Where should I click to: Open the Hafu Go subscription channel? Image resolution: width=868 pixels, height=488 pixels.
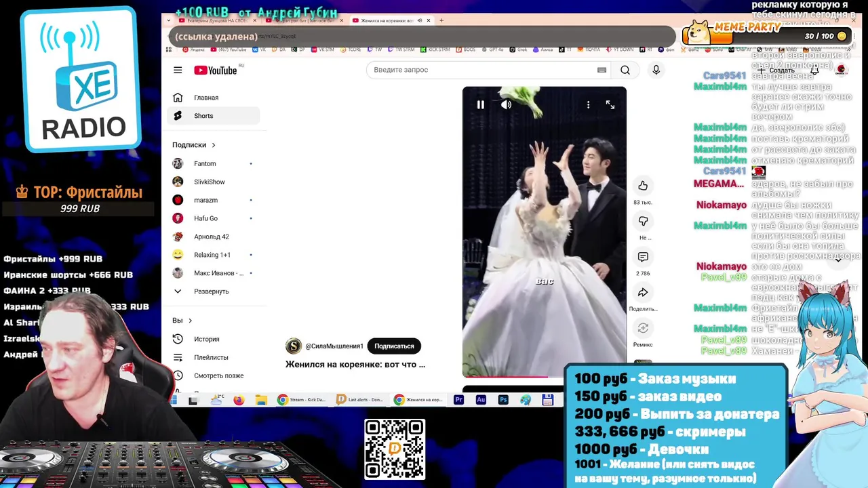coord(205,218)
